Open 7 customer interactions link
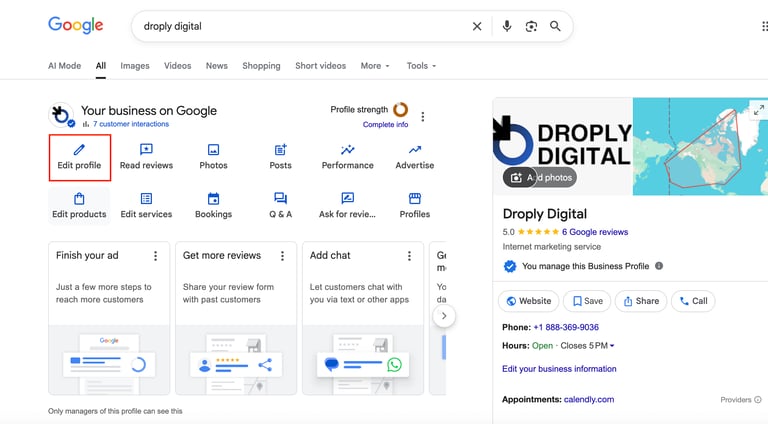The height and width of the screenshot is (424, 768). (131, 124)
